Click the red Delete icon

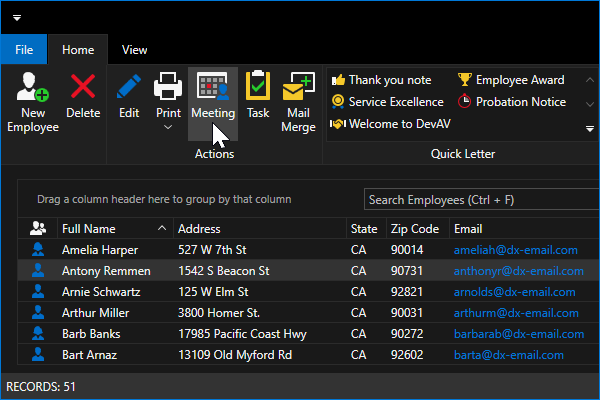tap(83, 90)
